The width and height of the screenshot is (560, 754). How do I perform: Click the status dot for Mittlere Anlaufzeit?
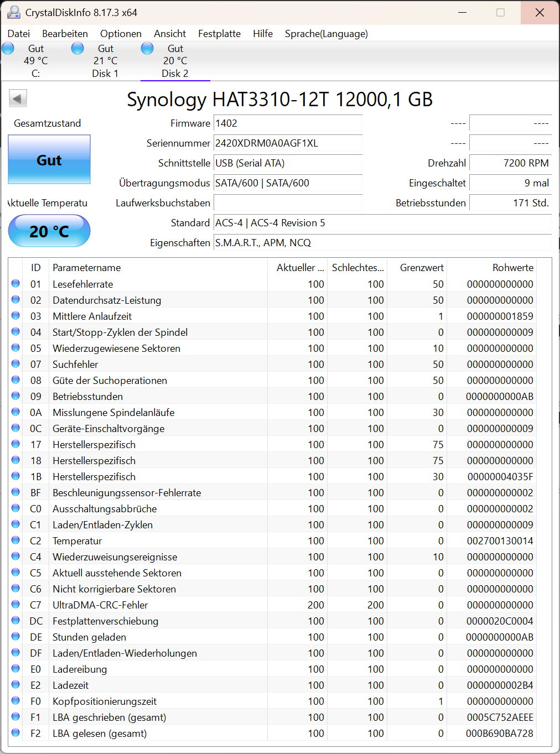click(15, 315)
